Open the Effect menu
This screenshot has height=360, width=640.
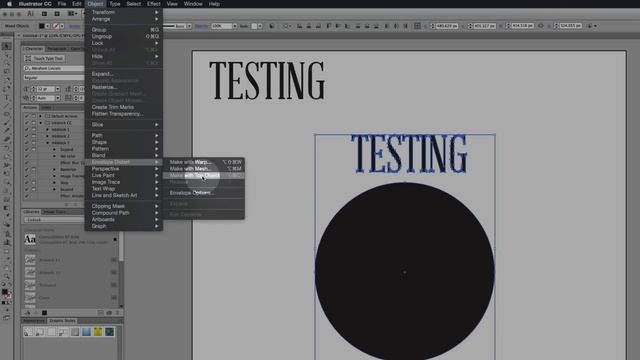153,4
